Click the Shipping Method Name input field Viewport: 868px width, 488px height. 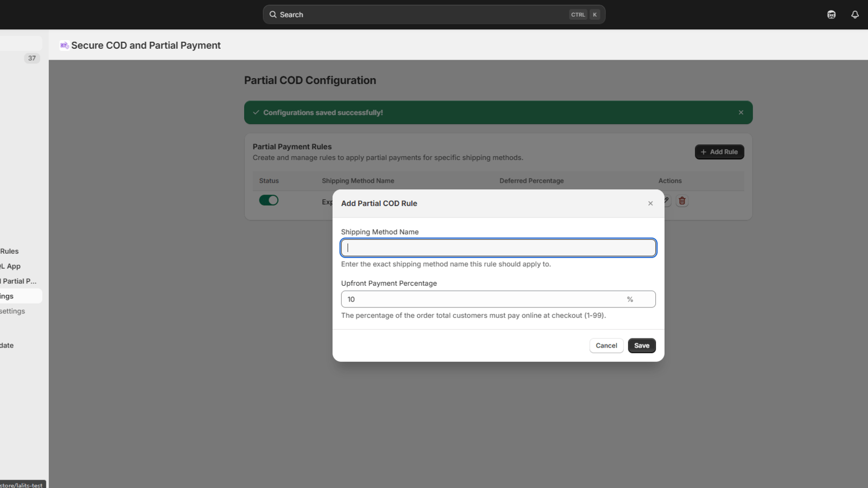(x=498, y=247)
